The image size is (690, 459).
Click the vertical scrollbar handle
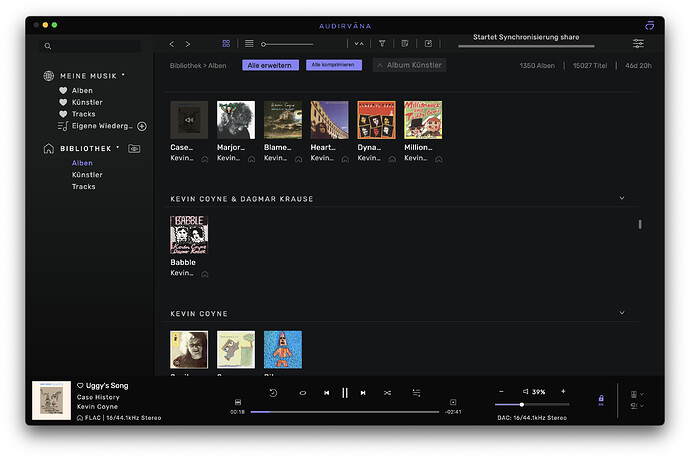pos(640,224)
